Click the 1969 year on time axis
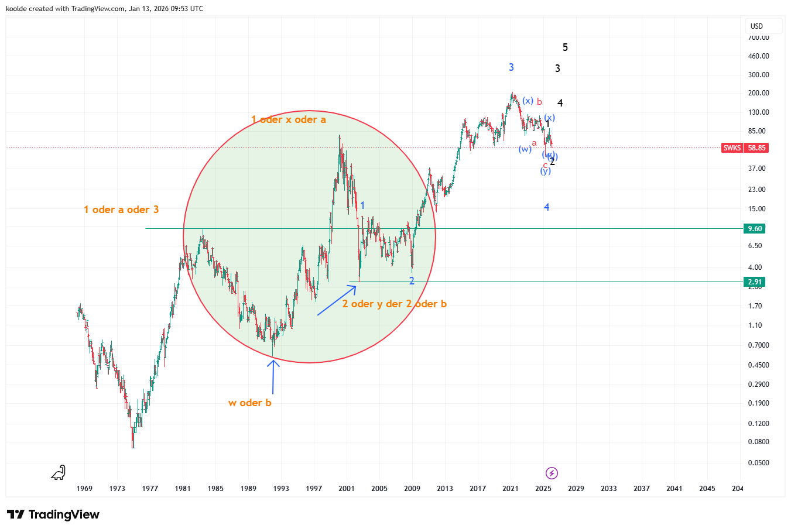The width and height of the screenshot is (791, 532). (x=84, y=488)
